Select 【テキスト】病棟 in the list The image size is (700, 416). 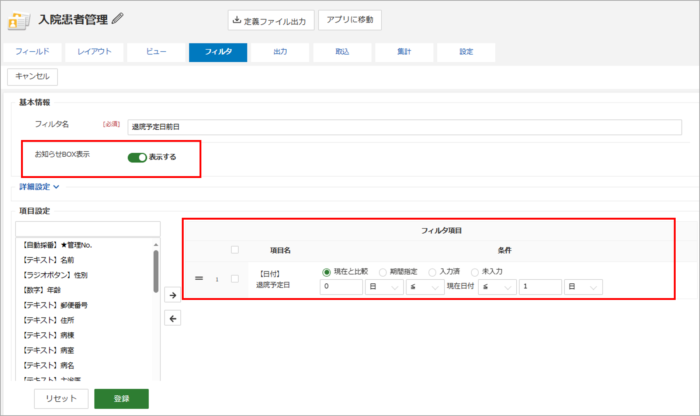click(48, 335)
